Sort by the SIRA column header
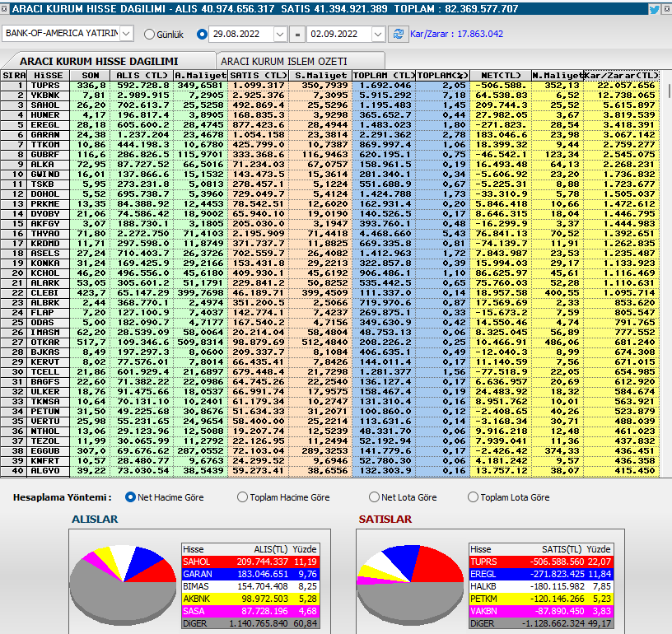 pos(14,76)
